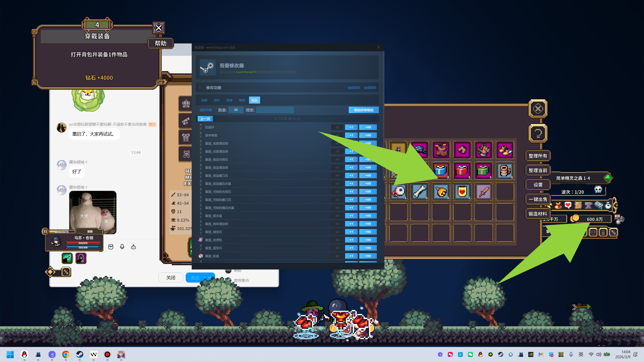
Task: Click 全部启用 to enable all cheats
Action: pyautogui.click(x=353, y=88)
